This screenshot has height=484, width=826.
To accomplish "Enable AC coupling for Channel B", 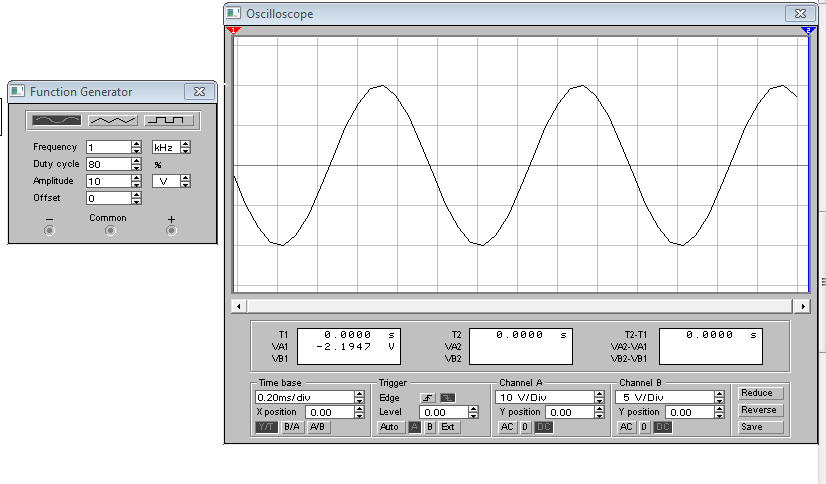I will 626,427.
